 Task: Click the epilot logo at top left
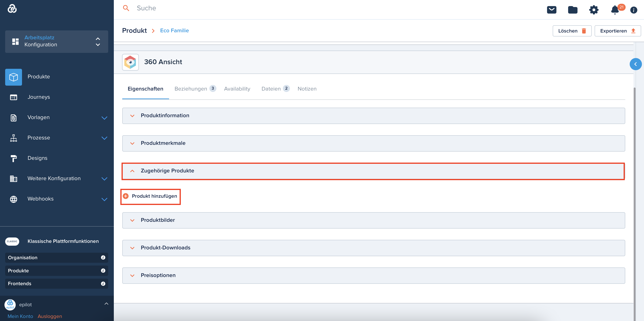pos(12,8)
